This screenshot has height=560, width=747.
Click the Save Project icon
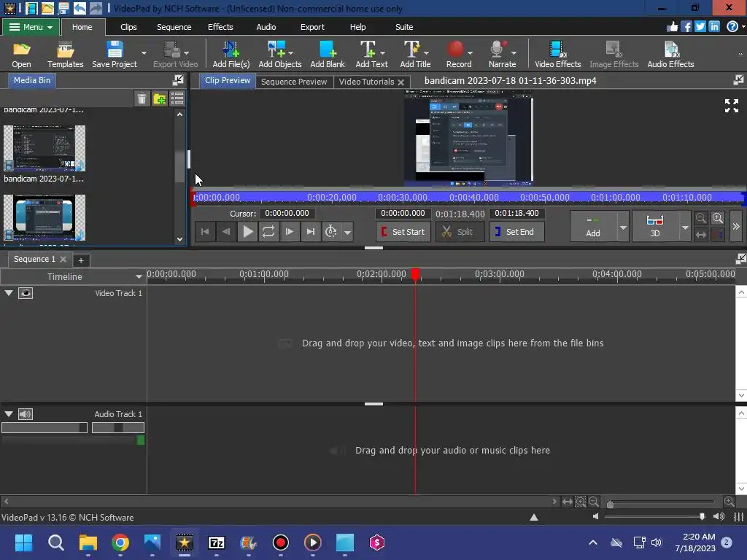coord(115,54)
